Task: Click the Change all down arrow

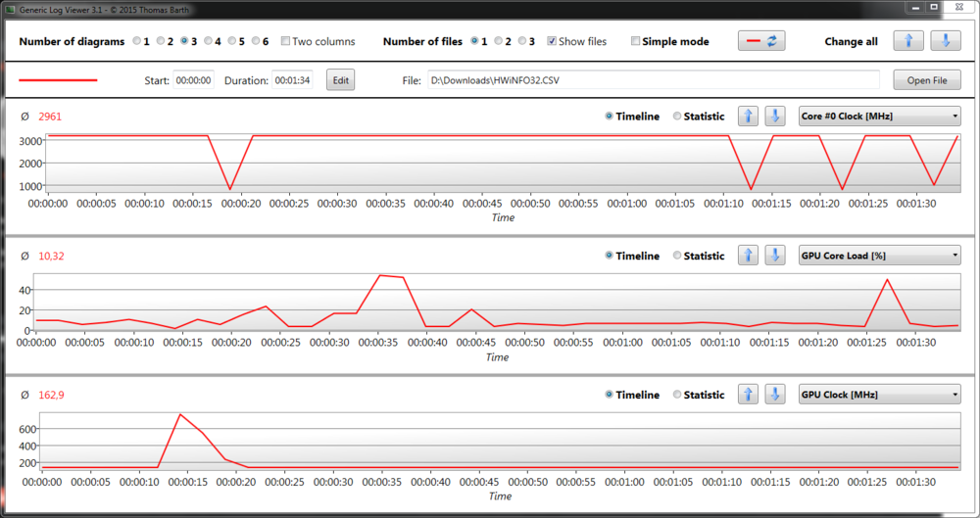Action: tap(945, 41)
